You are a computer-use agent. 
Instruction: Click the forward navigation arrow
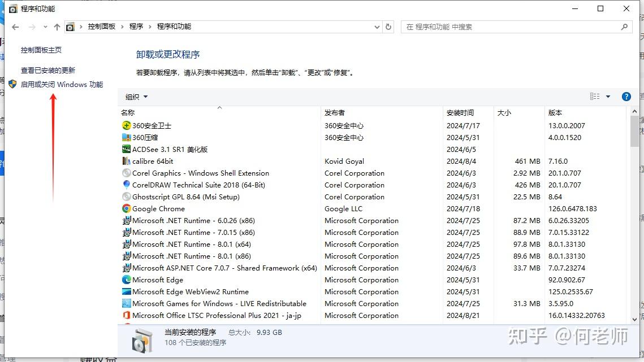click(x=32, y=27)
